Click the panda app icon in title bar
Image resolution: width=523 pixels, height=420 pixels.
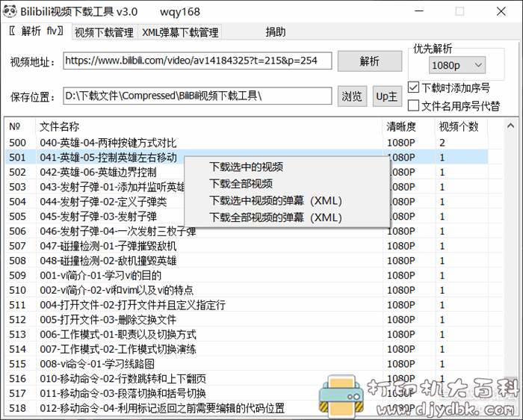coord(10,11)
